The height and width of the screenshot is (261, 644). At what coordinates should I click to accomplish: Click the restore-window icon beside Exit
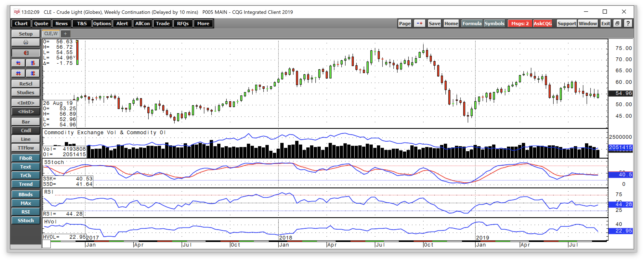[x=617, y=24]
